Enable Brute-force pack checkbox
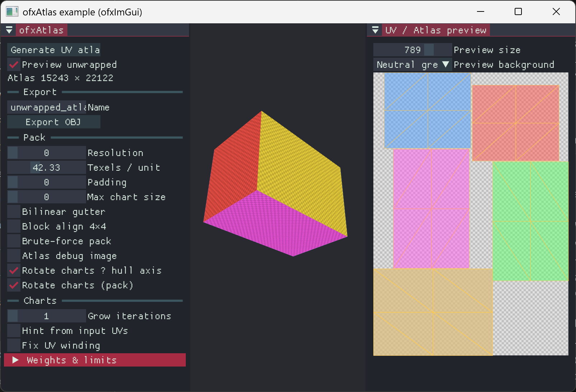Screen dimensions: 576x392 [14, 241]
